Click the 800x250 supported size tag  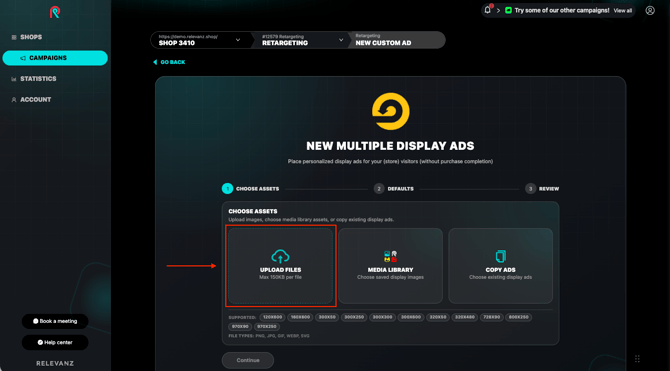tap(518, 317)
